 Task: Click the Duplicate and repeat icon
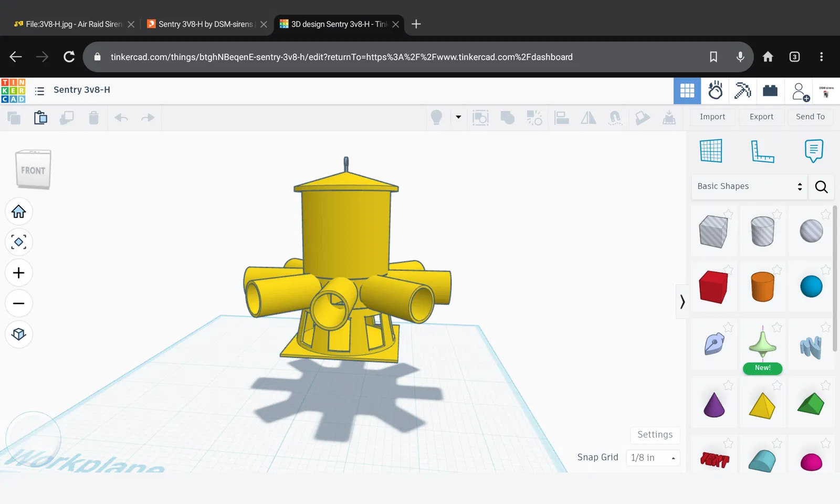coord(67,118)
